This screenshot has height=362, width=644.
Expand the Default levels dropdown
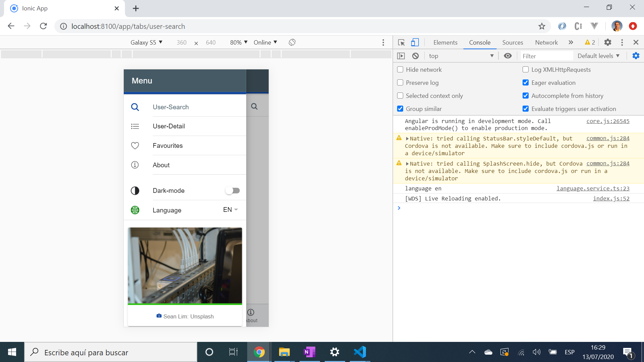coord(598,56)
